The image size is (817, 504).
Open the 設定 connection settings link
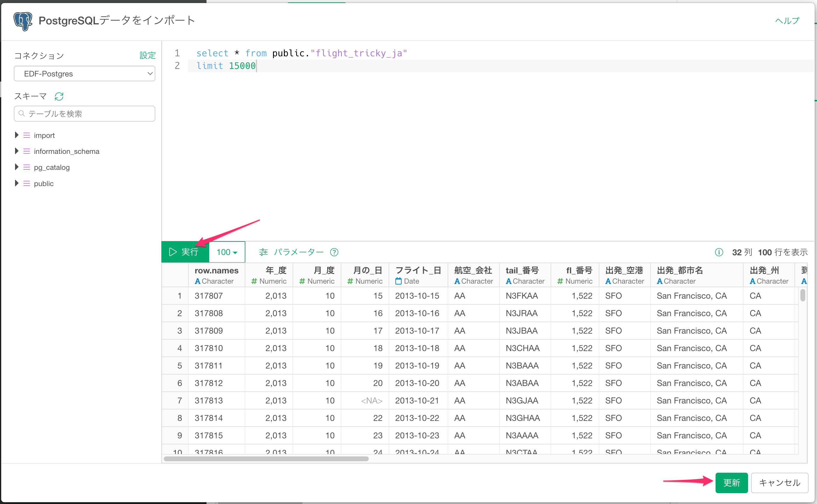pos(147,55)
